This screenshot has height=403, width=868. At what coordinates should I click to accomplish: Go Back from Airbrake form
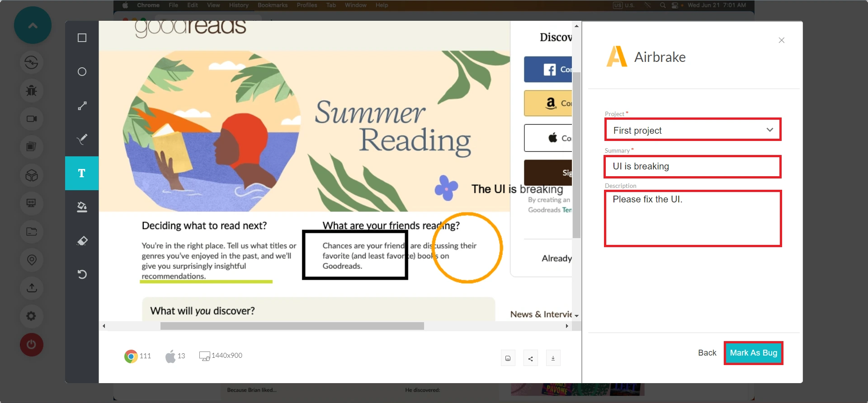pos(707,353)
